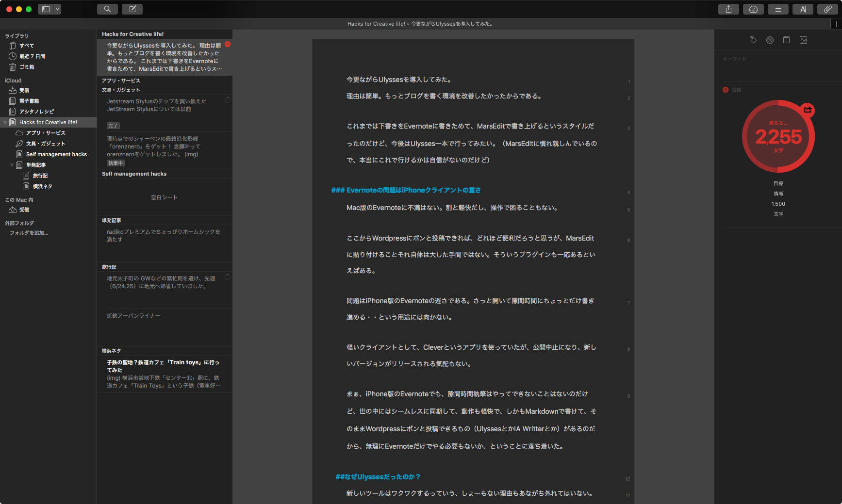This screenshot has height=504, width=842.
Task: Click the clock icon beside 最近７日間
Action: 13,56
